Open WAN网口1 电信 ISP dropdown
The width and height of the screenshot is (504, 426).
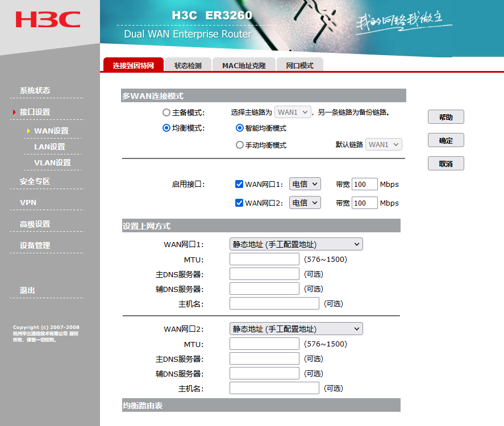point(305,184)
